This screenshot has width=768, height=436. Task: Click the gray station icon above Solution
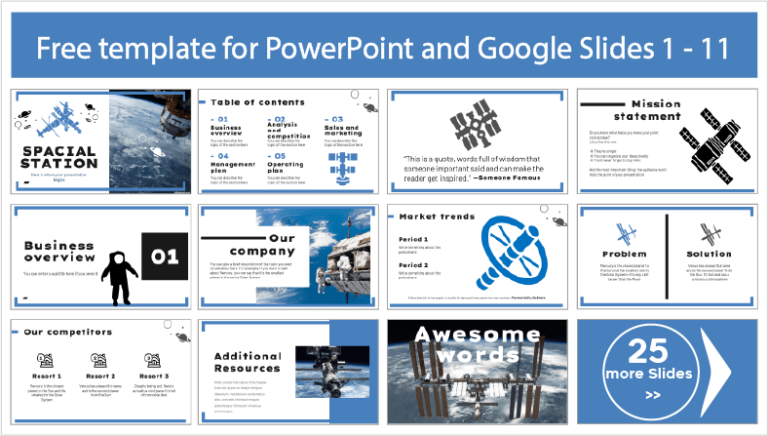[711, 234]
